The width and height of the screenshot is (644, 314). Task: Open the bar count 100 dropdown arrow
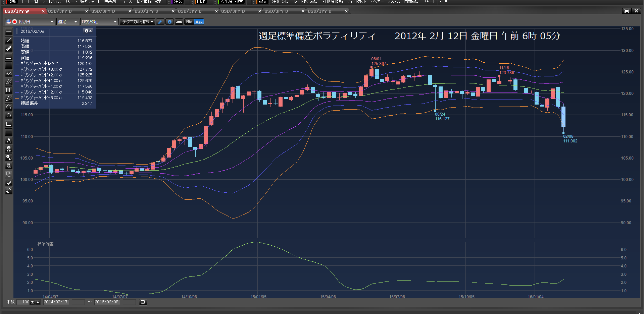(33, 302)
